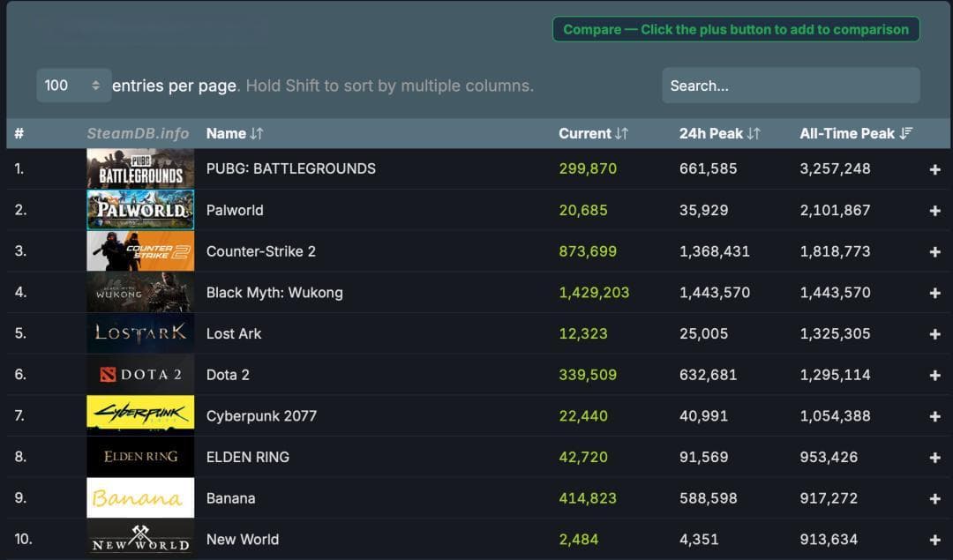Sort table by Current players column
The image size is (953, 560).
[x=593, y=134]
